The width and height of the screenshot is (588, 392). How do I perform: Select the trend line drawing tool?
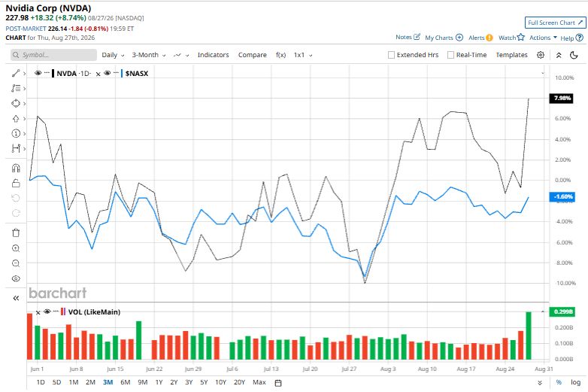(x=16, y=73)
